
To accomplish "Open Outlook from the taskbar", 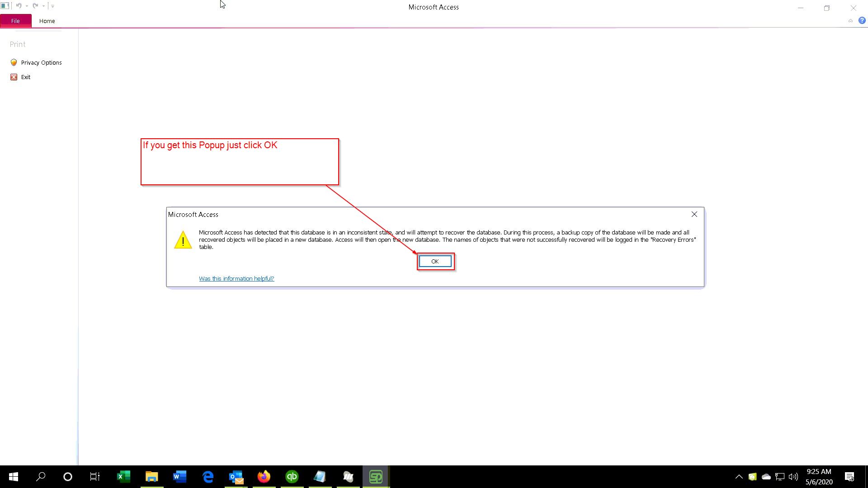I will click(x=236, y=477).
